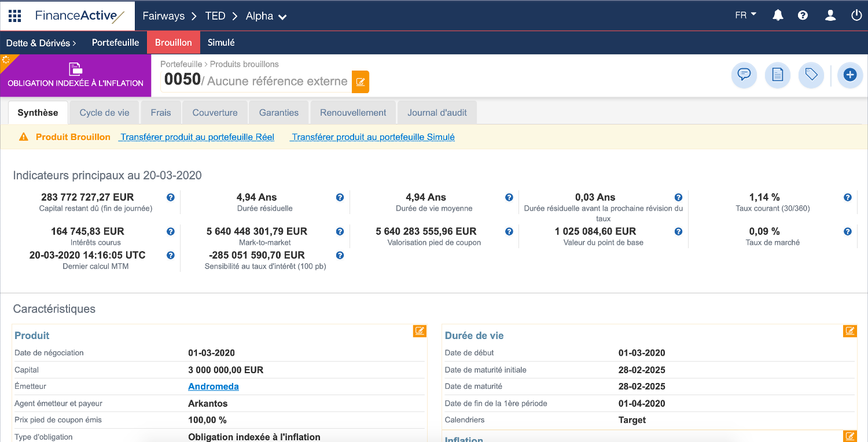Click the power logout icon
The image size is (868, 442).
pos(856,16)
